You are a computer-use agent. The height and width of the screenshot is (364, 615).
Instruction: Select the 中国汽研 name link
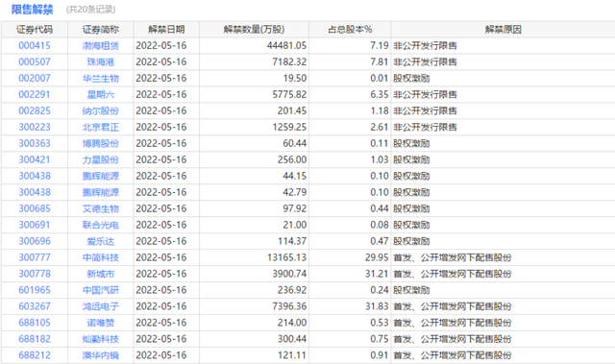tap(100, 290)
